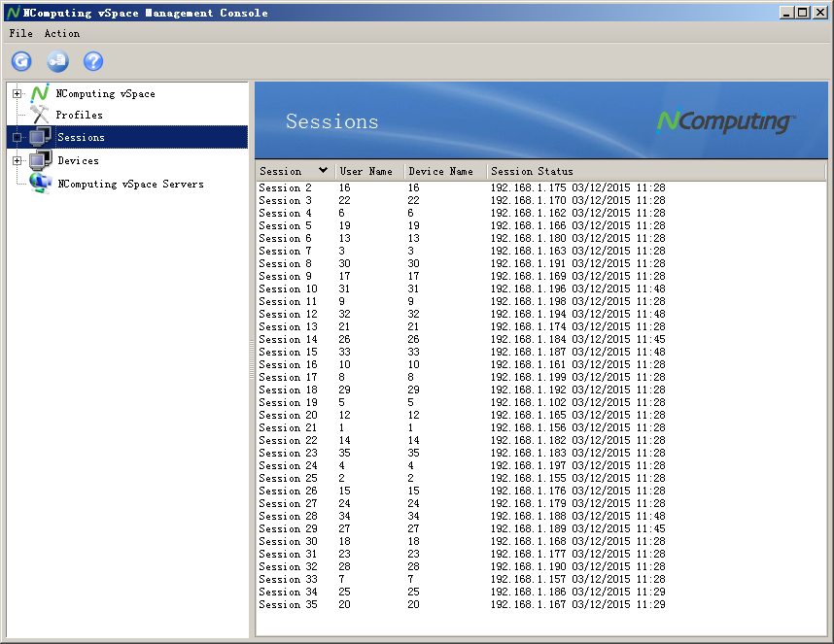The image size is (834, 644).
Task: Click the NComputing vSpace tree node icon
Action: (40, 93)
